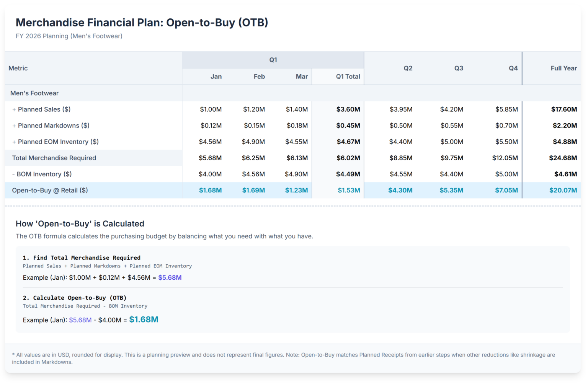Viewport: 588px width, 383px height.
Task: Click the $5.68M link in the OTB example
Action: tap(80, 320)
